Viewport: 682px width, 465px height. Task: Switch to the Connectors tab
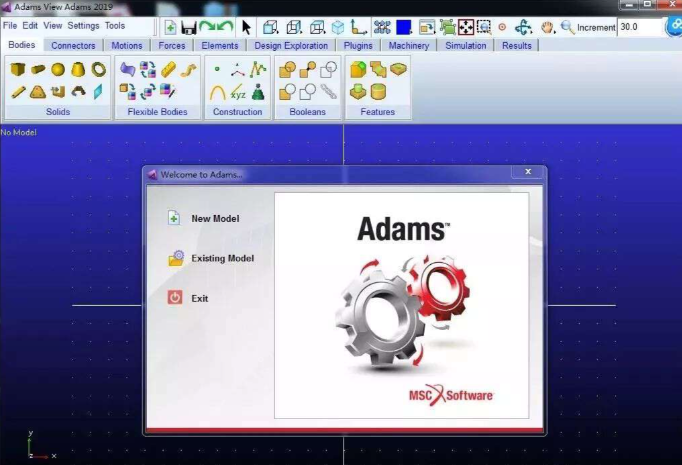(74, 45)
